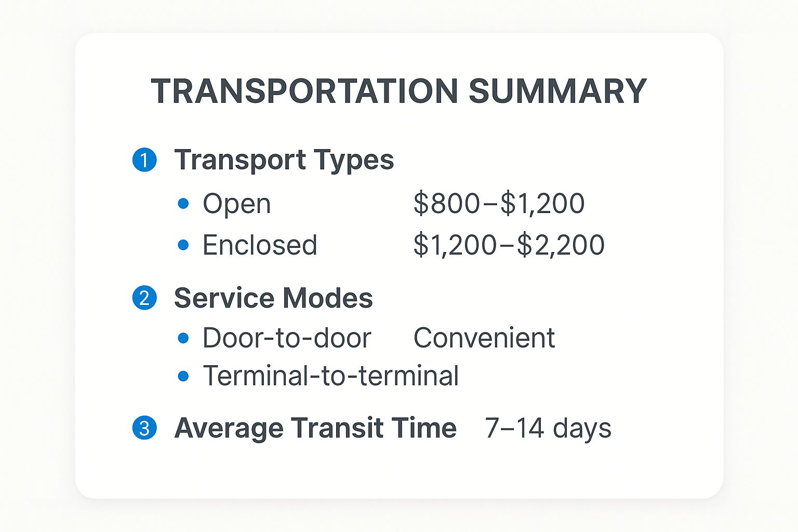Click the blue number 1 circle icon

(144, 159)
